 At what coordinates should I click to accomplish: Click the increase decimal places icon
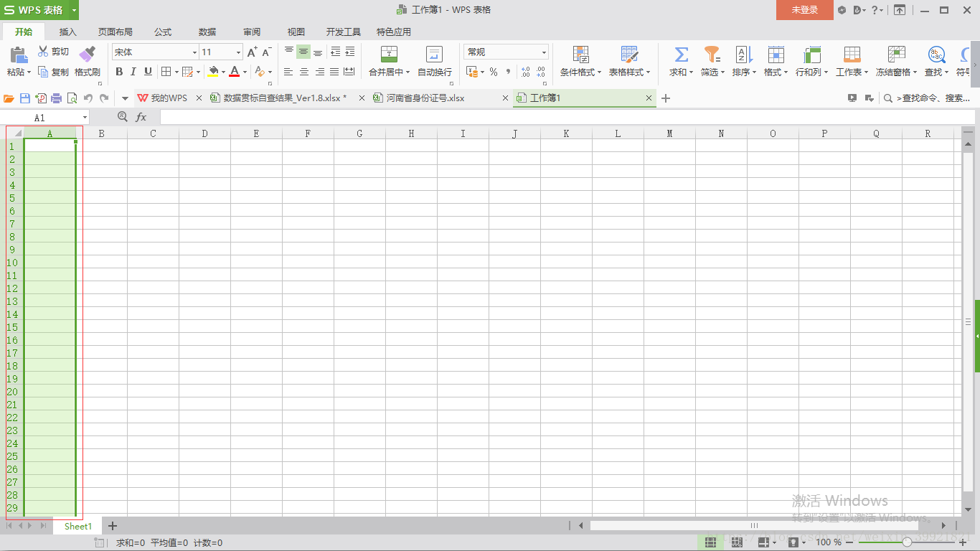pyautogui.click(x=525, y=72)
